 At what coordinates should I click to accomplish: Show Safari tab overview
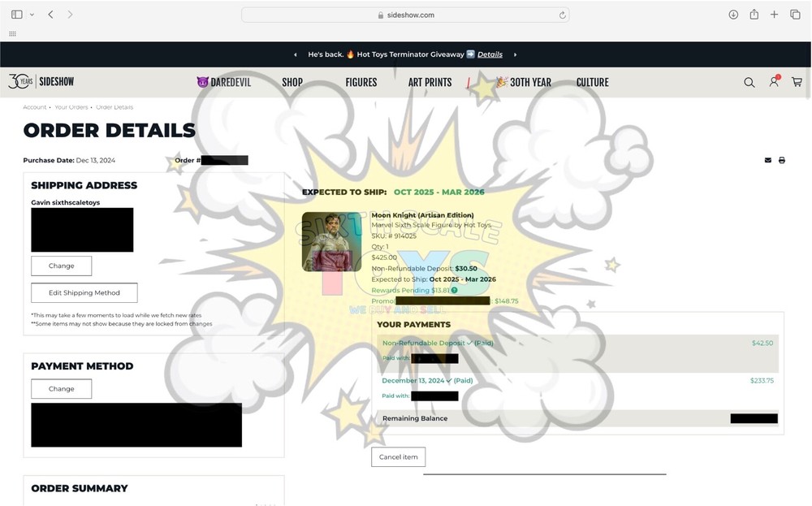tap(796, 15)
